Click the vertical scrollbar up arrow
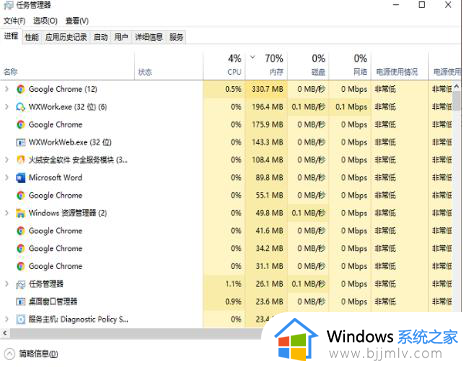463x367 pixels. point(456,85)
